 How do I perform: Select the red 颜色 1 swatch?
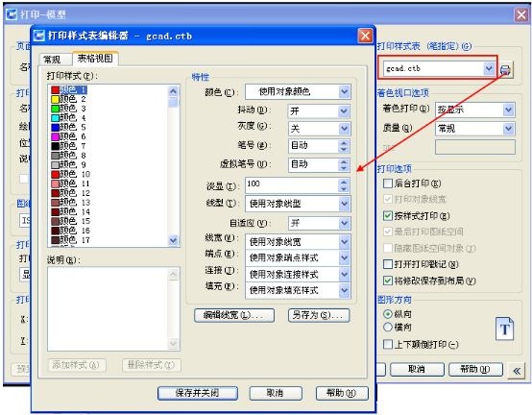[x=55, y=90]
